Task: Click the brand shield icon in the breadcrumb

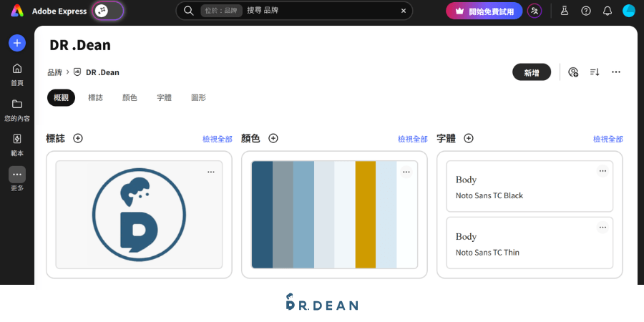Action: 77,72
